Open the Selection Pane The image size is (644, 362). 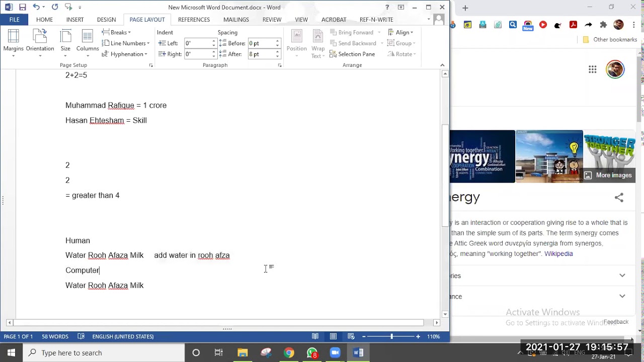(x=352, y=54)
